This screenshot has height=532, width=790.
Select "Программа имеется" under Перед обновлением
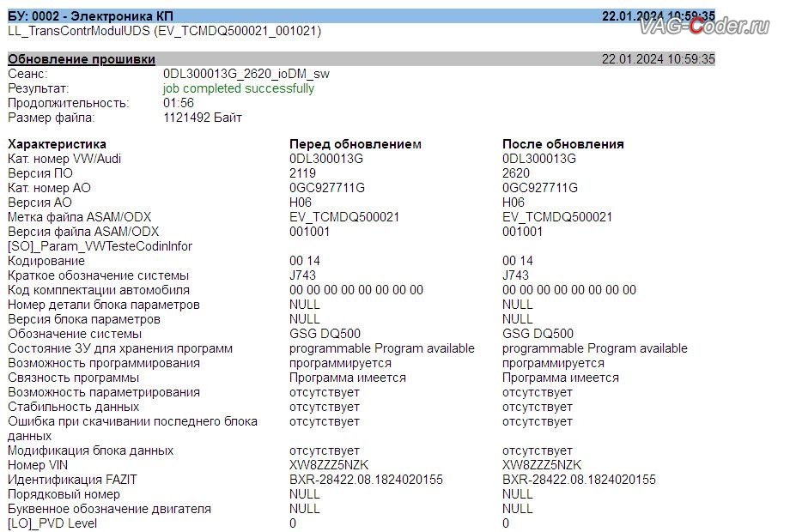348,378
